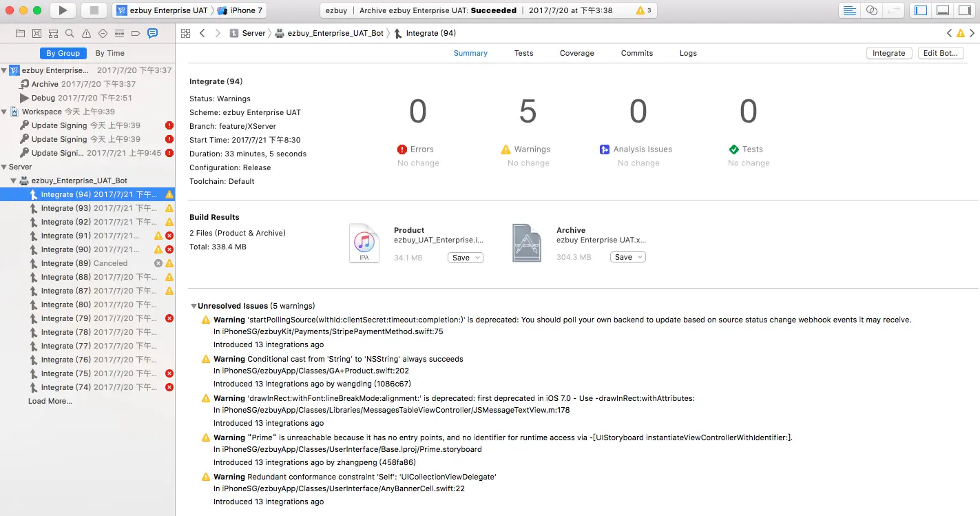Open the Source Control navigator icon
This screenshot has height=516, width=980.
click(x=37, y=33)
